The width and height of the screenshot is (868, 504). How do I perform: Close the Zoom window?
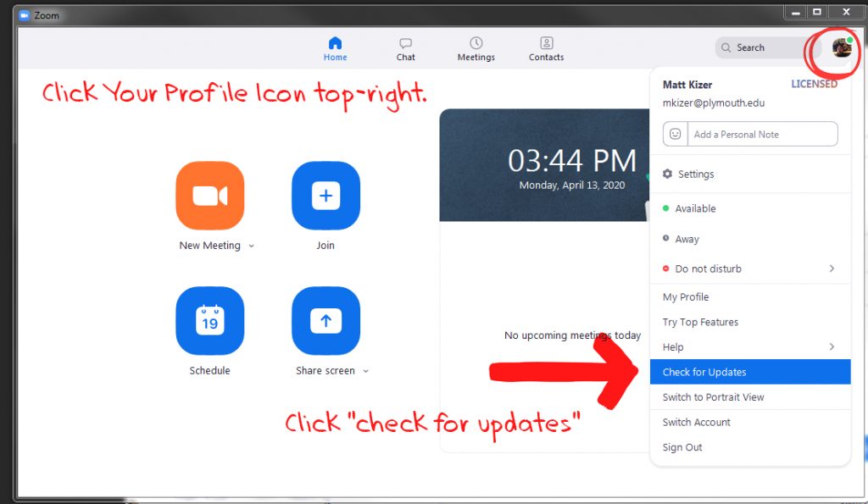tap(846, 12)
